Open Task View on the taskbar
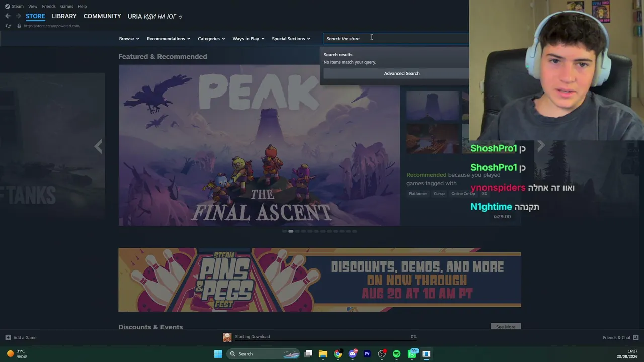Image resolution: width=644 pixels, height=362 pixels. point(308,354)
